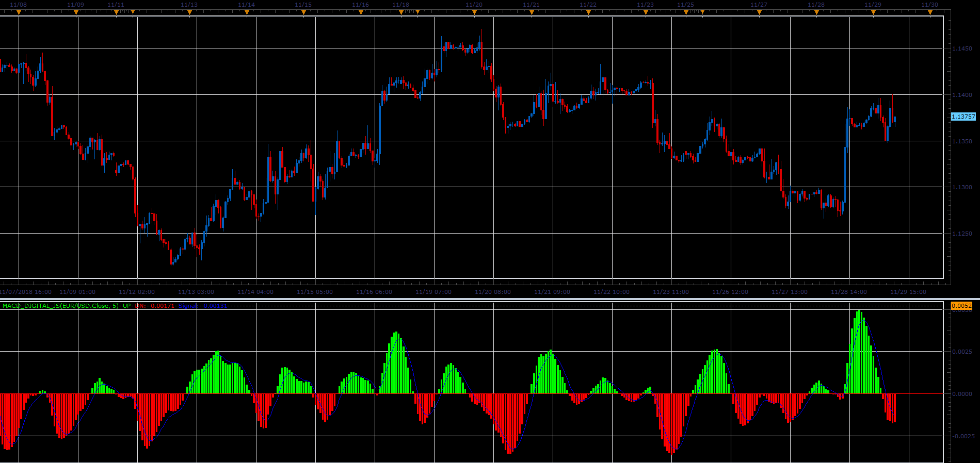Select the orange triangle under 11/29

[873, 12]
